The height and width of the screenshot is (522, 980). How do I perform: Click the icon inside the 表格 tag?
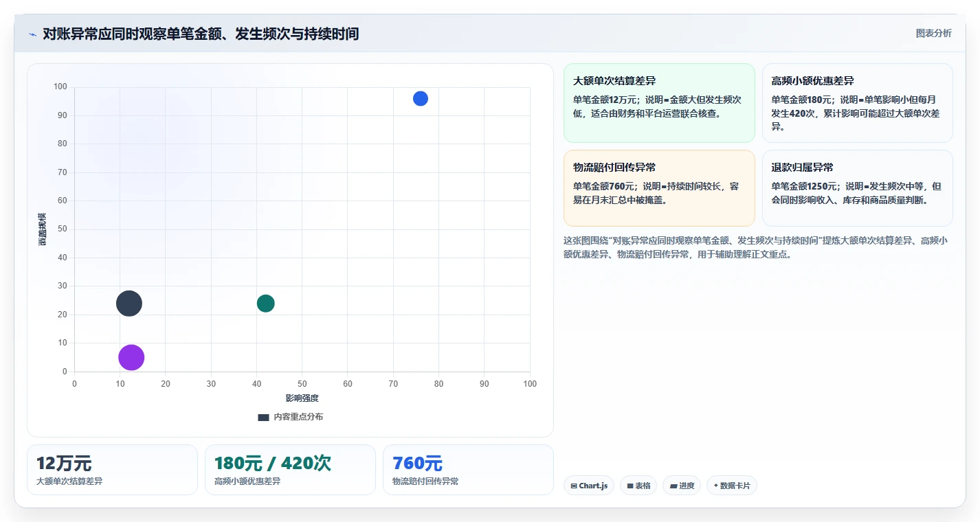pyautogui.click(x=630, y=486)
